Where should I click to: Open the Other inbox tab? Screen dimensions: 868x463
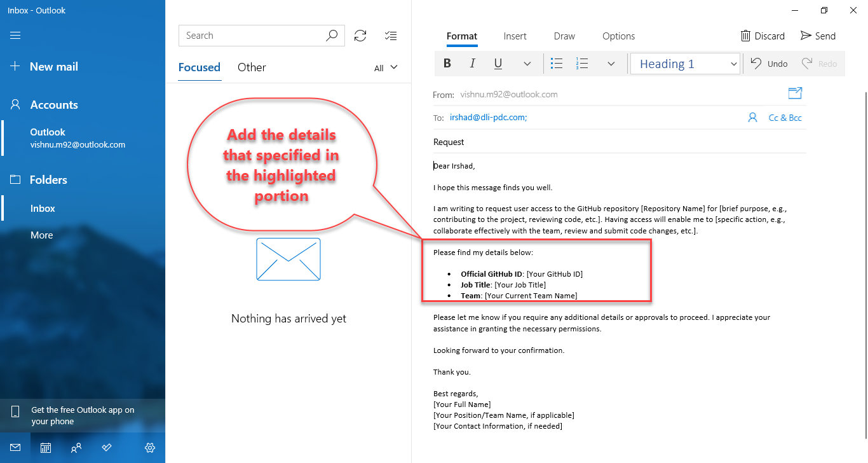point(252,67)
